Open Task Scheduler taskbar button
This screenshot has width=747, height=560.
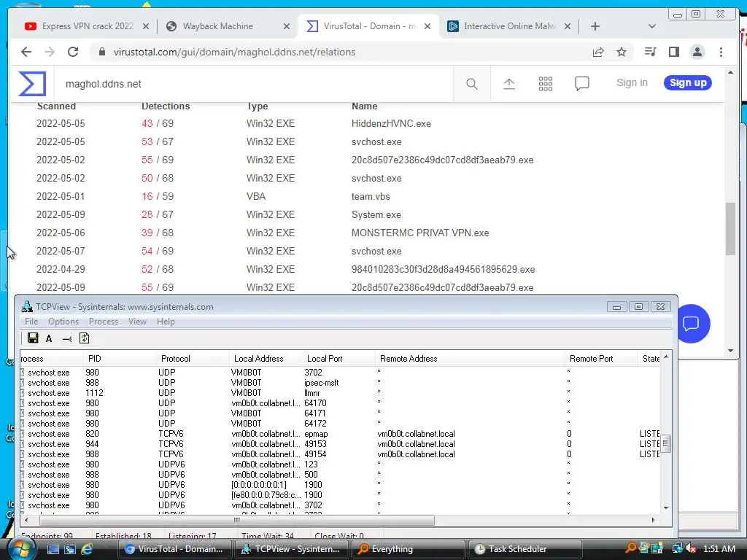pyautogui.click(x=525, y=549)
